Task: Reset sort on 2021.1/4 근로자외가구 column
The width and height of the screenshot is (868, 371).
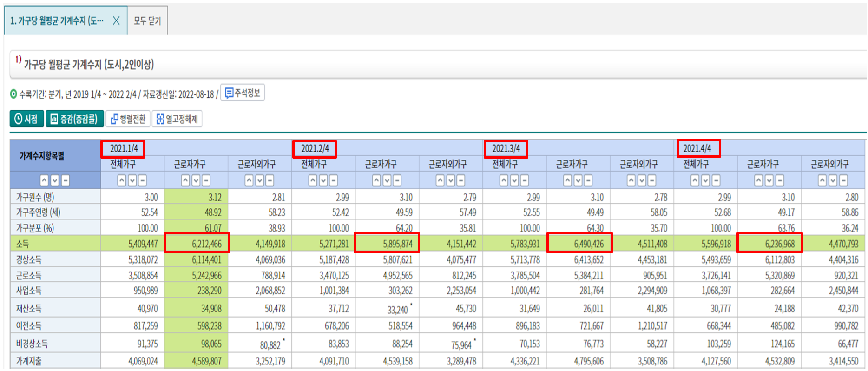Action: click(x=270, y=180)
